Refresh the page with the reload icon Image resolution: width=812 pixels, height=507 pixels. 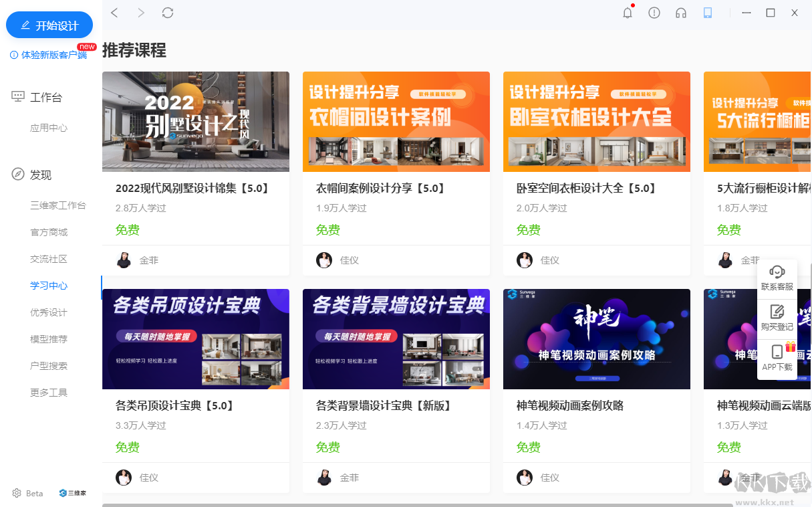(167, 13)
